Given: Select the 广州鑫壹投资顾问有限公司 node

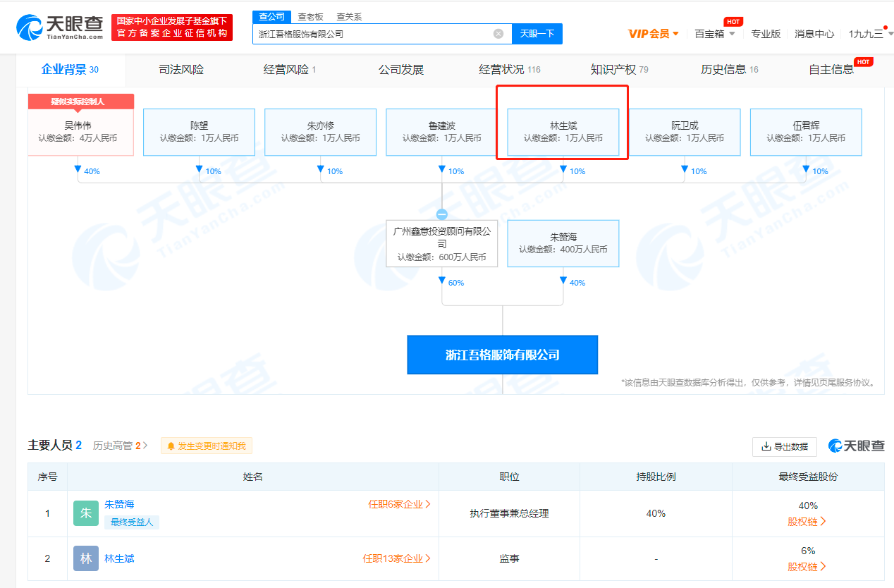Looking at the screenshot, I should coord(442,243).
